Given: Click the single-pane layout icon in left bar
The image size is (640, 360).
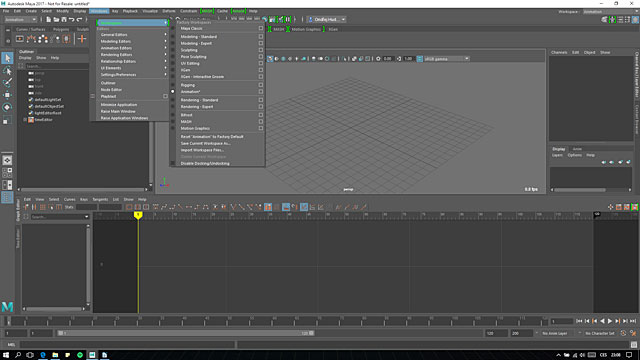Looking at the screenshot, I should (x=7, y=160).
